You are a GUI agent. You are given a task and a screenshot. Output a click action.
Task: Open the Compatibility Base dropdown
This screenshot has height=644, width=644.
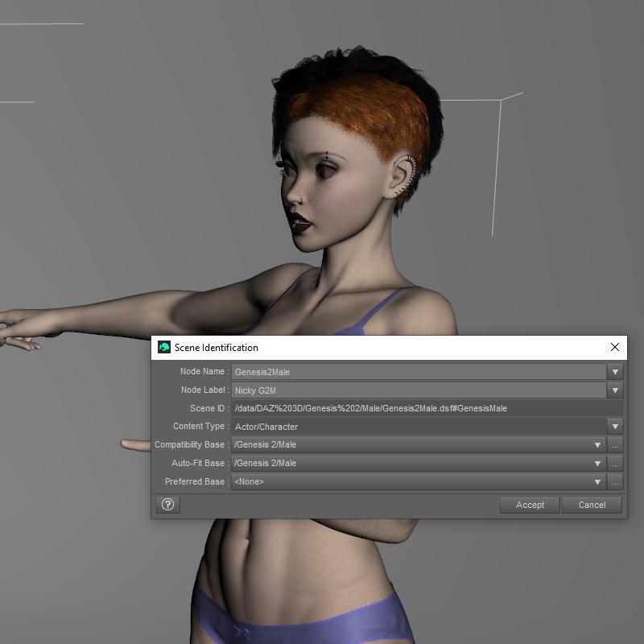[x=419, y=445]
